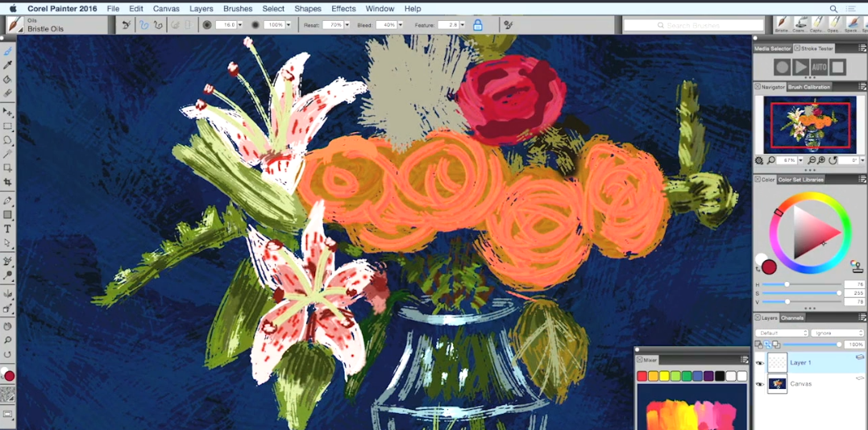Open the Ignore composite depth dropdown
Image resolution: width=868 pixels, height=430 pixels.
(837, 333)
